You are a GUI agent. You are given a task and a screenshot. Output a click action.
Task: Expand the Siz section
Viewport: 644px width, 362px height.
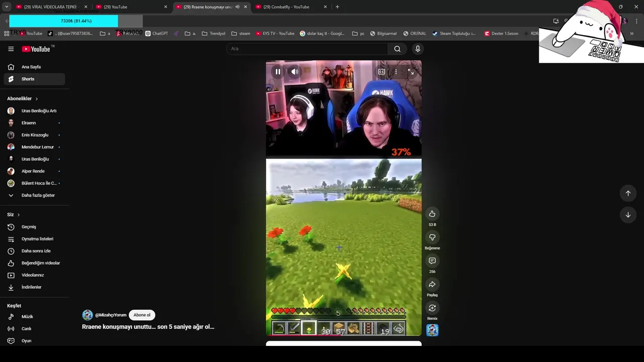click(14, 215)
